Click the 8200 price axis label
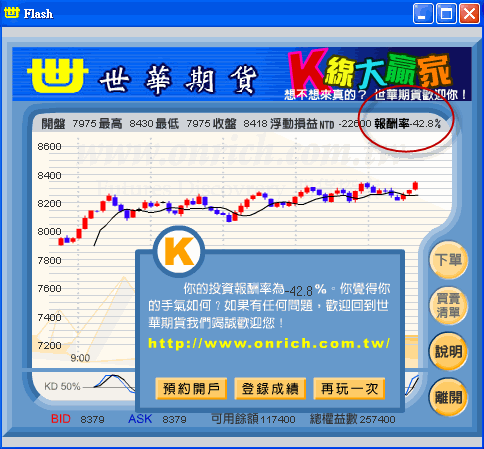The width and height of the screenshot is (484, 449). pyautogui.click(x=49, y=203)
